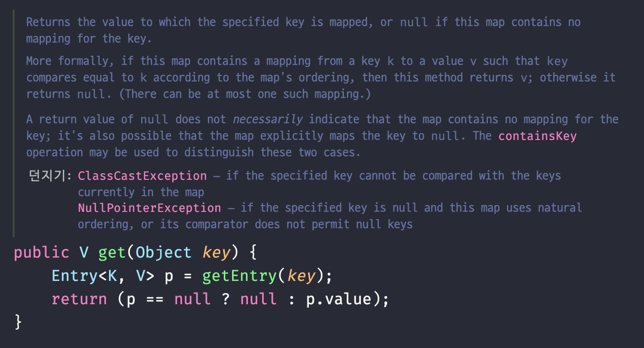Click the closing brace of get method
The height and width of the screenshot is (348, 644).
pos(18,322)
